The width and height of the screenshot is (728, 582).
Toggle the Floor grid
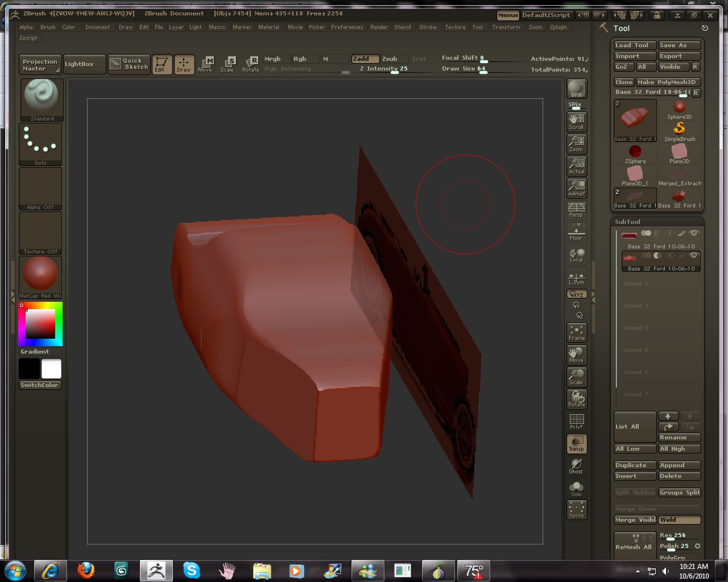tap(577, 232)
